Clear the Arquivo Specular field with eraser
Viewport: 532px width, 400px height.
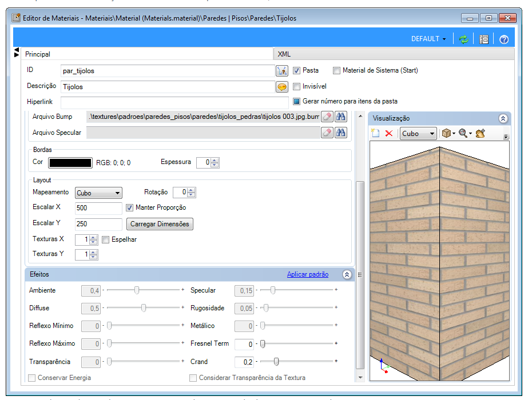(327, 133)
